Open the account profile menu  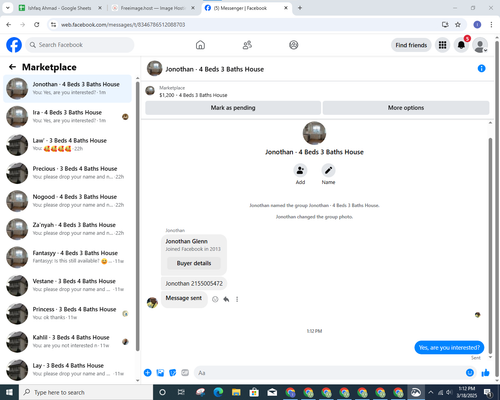480,45
